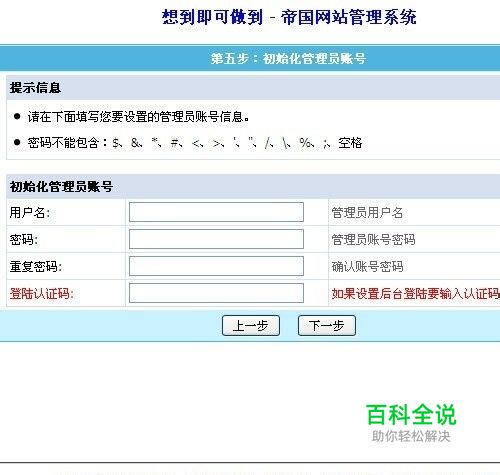Click the 管理员账号密码 description text
Screen dimensions: 500x475
pyautogui.click(x=373, y=239)
